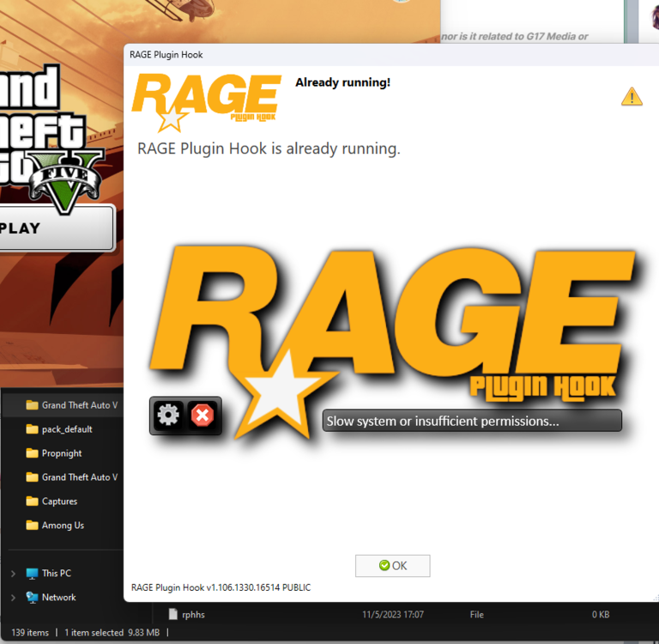Click the Captures folder icon
This screenshot has height=644, width=659.
click(x=32, y=501)
